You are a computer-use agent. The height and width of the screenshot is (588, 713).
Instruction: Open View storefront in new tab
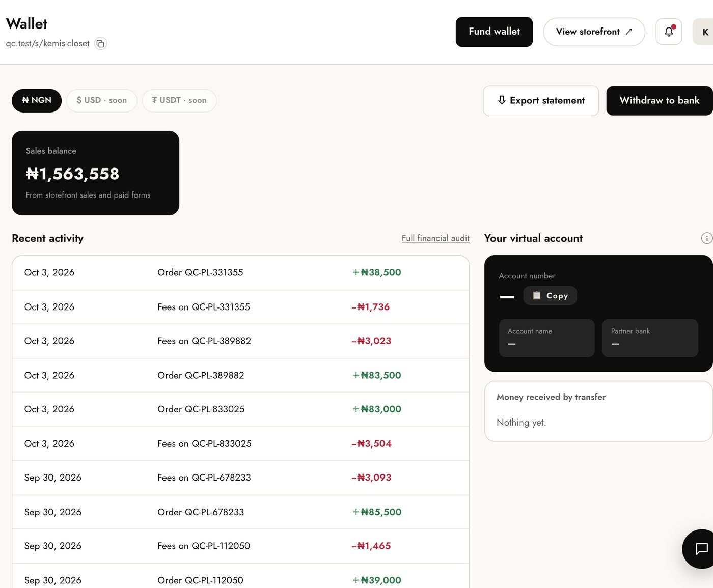coord(594,32)
